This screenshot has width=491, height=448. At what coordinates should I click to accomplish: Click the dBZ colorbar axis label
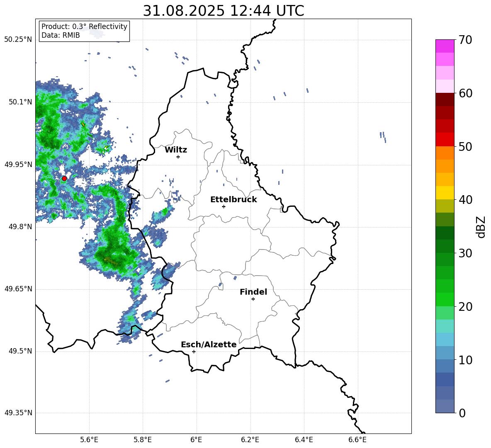tap(481, 227)
